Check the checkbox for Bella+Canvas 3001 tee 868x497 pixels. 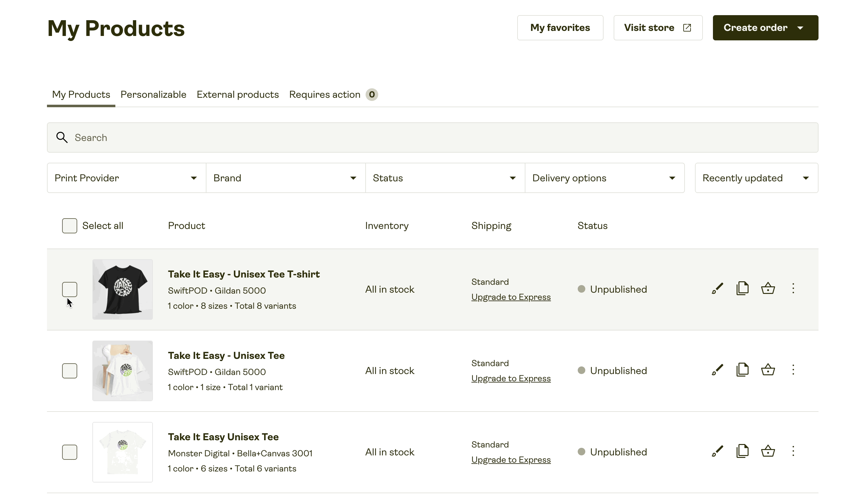[x=70, y=452]
